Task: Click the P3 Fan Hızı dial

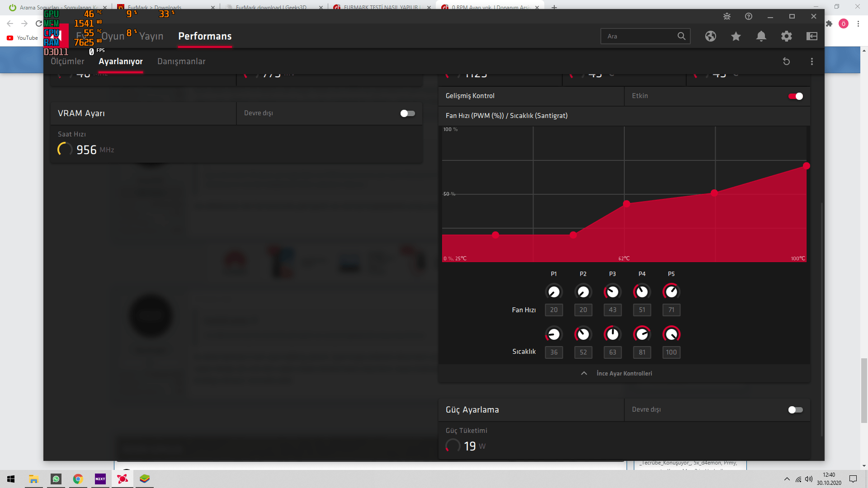Action: (613, 292)
